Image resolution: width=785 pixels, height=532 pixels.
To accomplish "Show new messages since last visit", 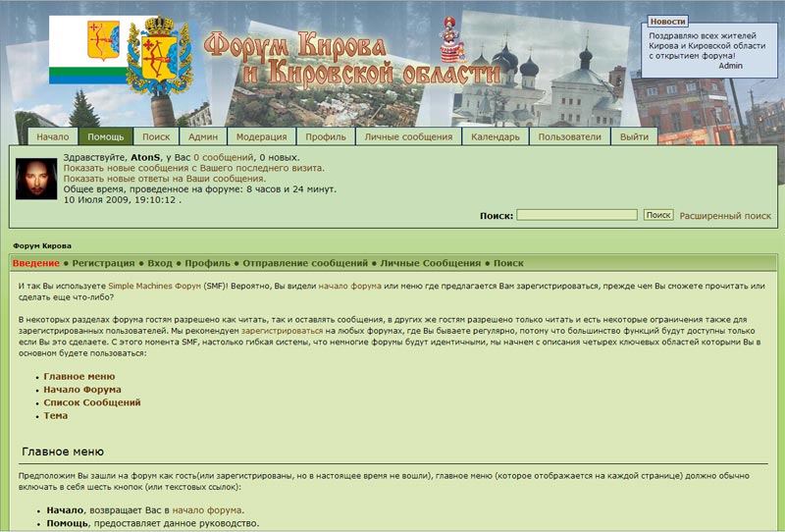I will [193, 168].
